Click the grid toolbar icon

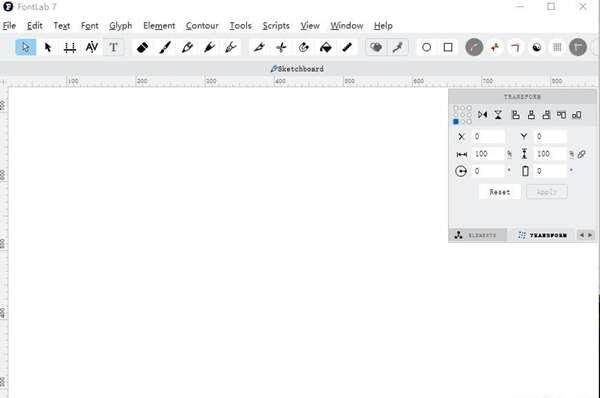click(x=557, y=47)
